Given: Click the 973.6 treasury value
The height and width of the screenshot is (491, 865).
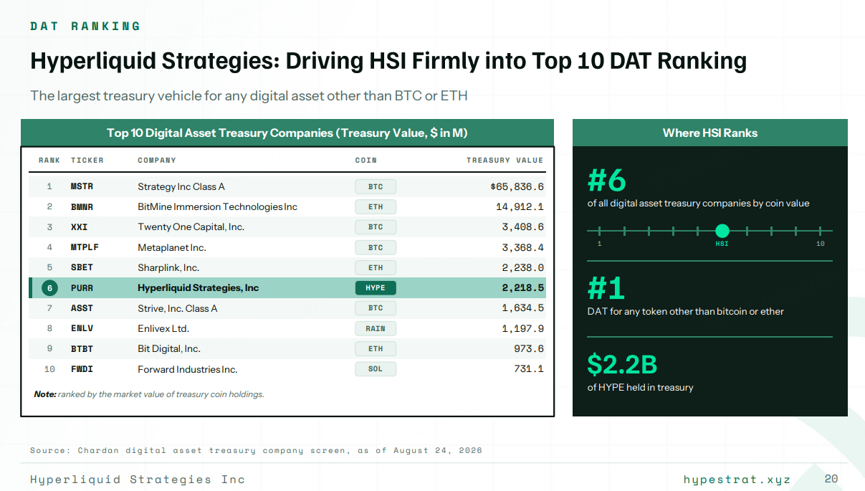Looking at the screenshot, I should 528,349.
